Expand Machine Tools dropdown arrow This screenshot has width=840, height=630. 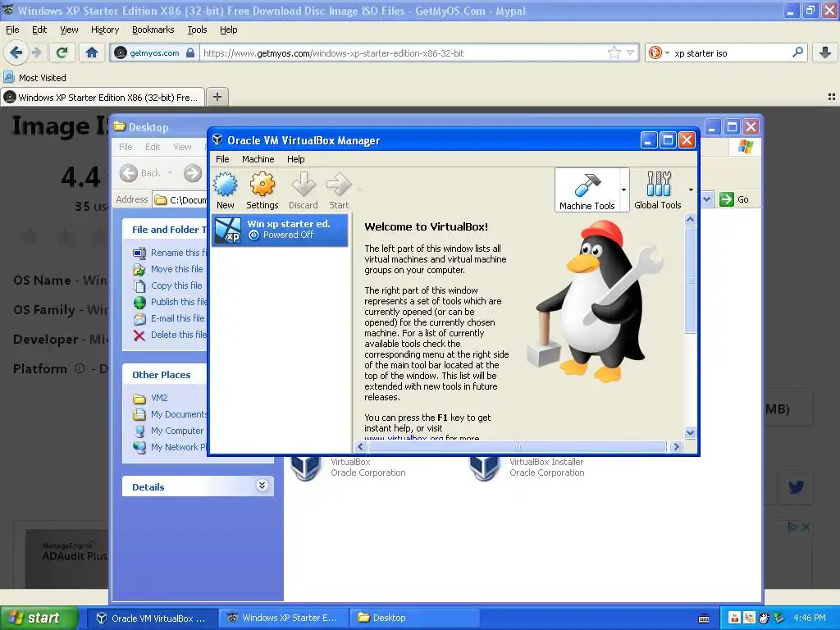[x=623, y=190]
